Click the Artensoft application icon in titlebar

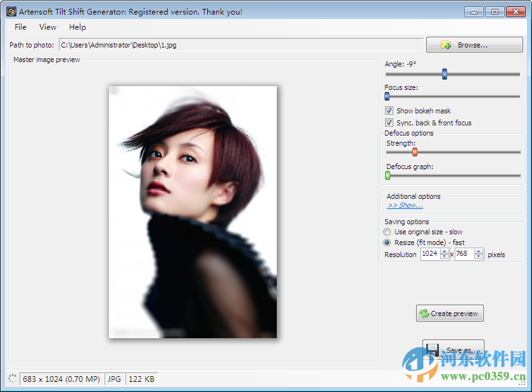(10, 11)
